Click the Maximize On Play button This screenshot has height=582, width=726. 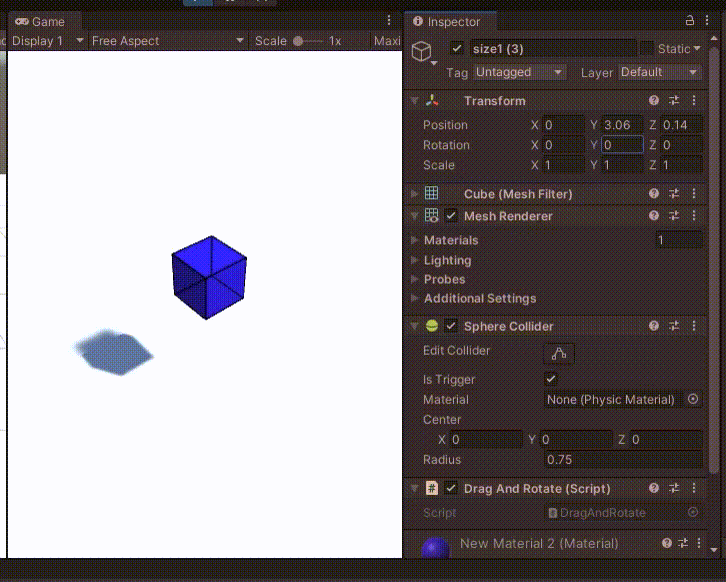coord(387,41)
